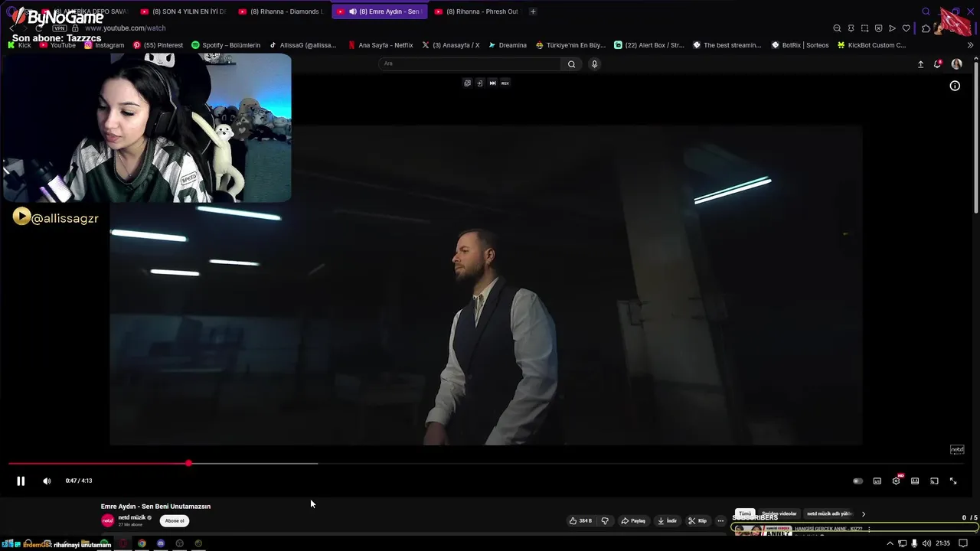Click the player next track icon

pyautogui.click(x=492, y=83)
